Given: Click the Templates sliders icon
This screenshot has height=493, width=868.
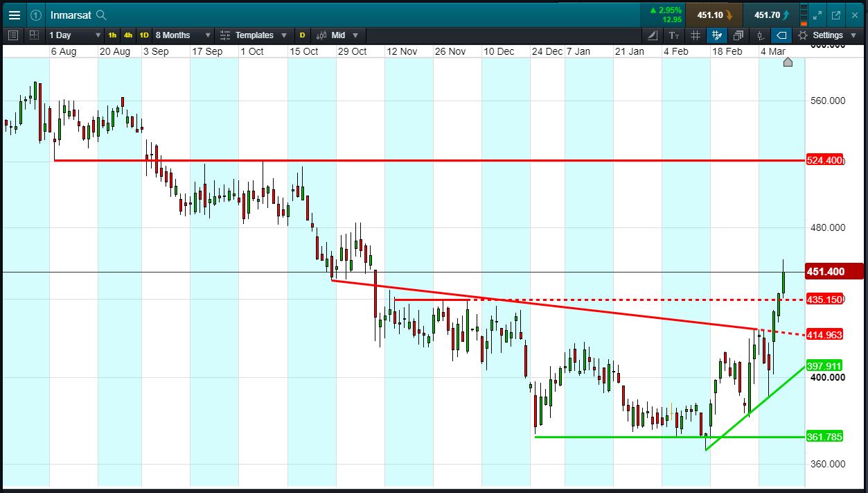Looking at the screenshot, I should (x=225, y=35).
